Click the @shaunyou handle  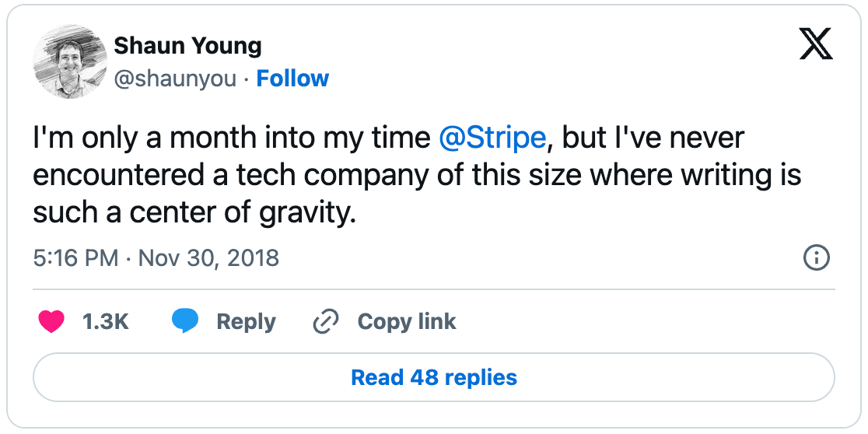point(175,79)
